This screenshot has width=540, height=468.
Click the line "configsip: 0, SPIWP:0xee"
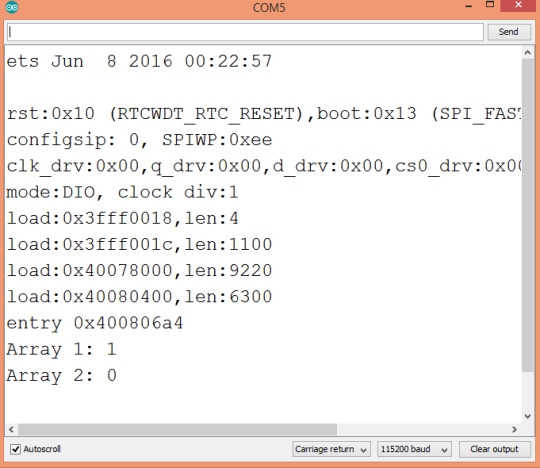pyautogui.click(x=139, y=140)
